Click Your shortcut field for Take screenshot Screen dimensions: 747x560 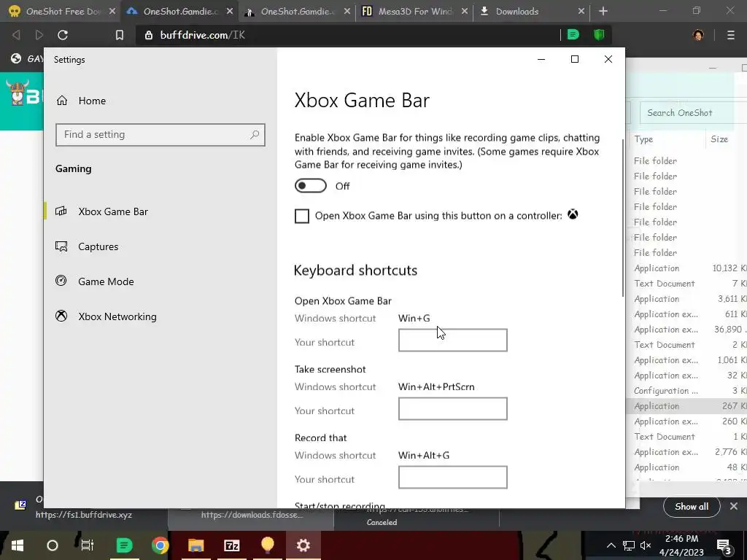pyautogui.click(x=452, y=408)
